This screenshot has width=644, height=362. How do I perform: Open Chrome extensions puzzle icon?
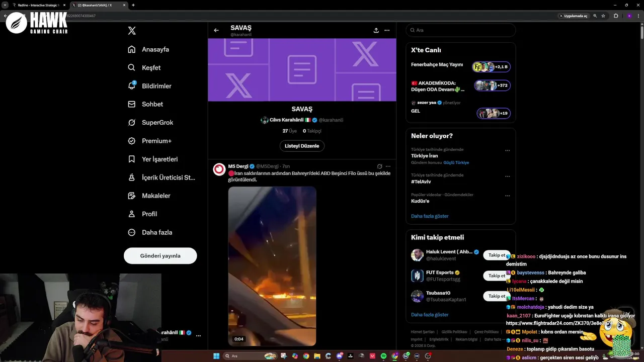tap(616, 16)
